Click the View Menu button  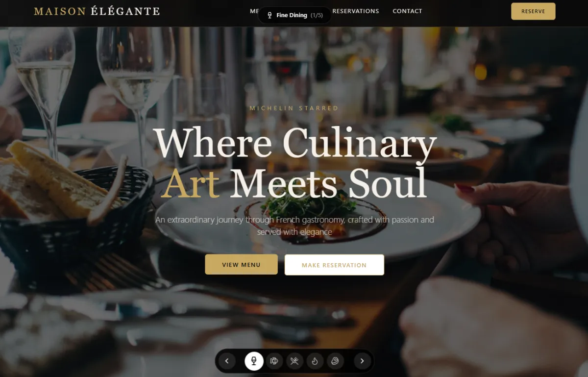coord(241,265)
